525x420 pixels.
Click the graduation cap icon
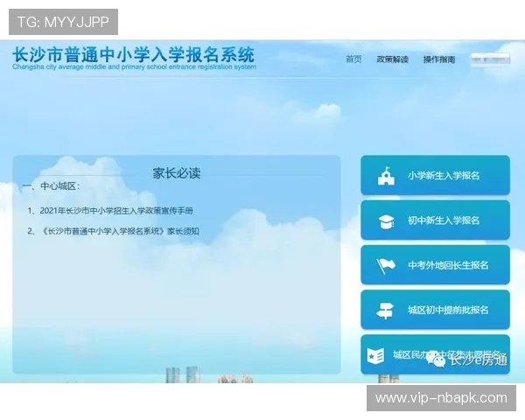[386, 221]
